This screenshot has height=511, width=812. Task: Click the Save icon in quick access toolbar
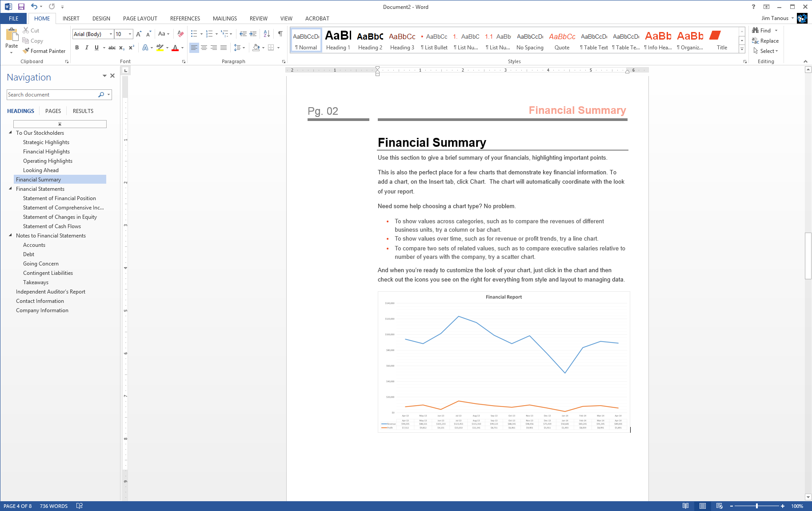[21, 7]
